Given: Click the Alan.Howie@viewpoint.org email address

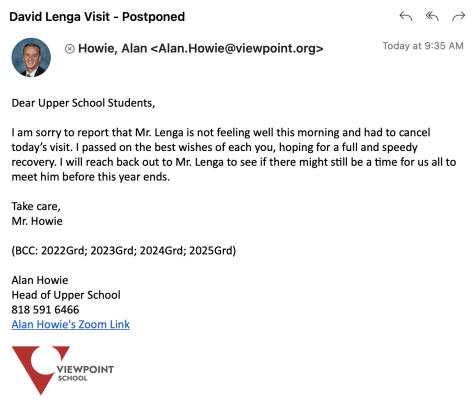Looking at the screenshot, I should pos(237,49).
